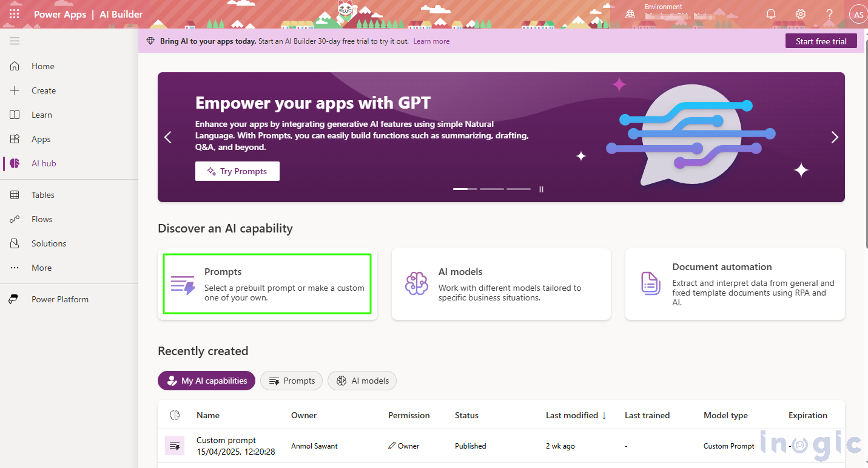Click the Document automation page icon
The width and height of the screenshot is (868, 468).
pos(650,283)
